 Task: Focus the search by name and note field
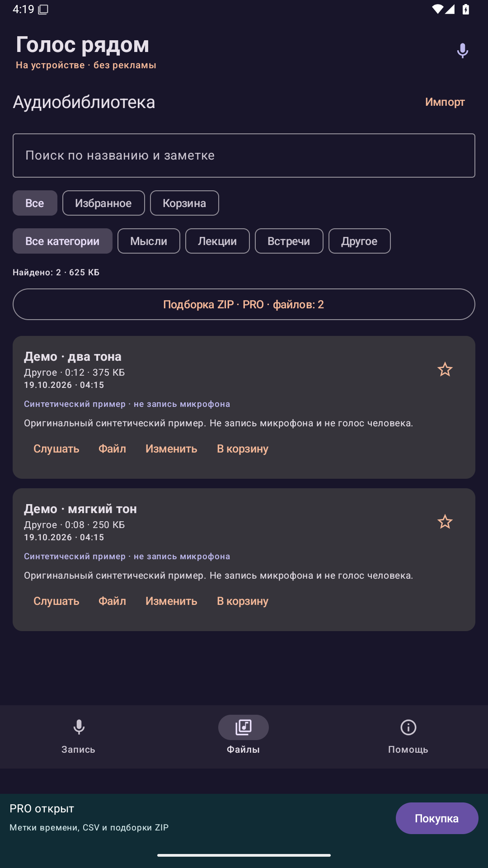(x=244, y=156)
